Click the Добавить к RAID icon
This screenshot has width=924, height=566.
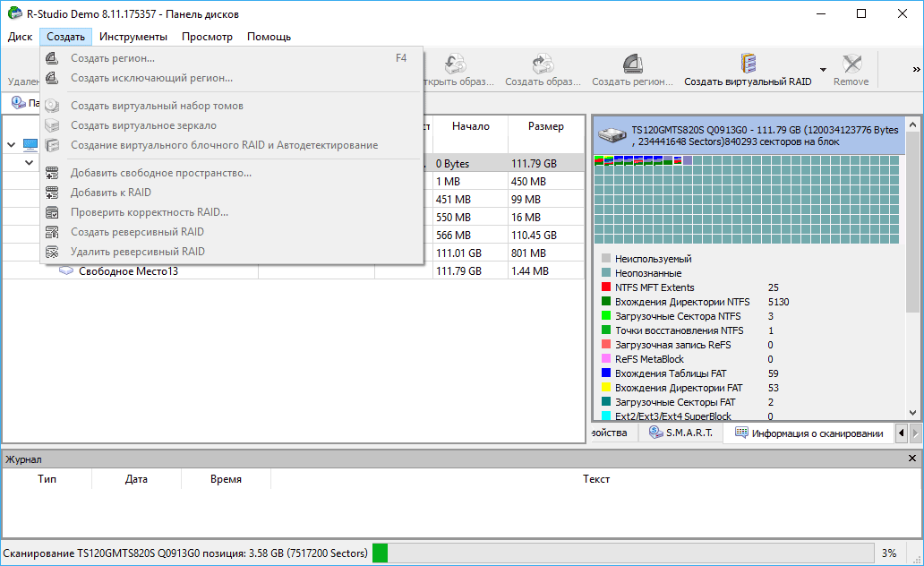52,193
